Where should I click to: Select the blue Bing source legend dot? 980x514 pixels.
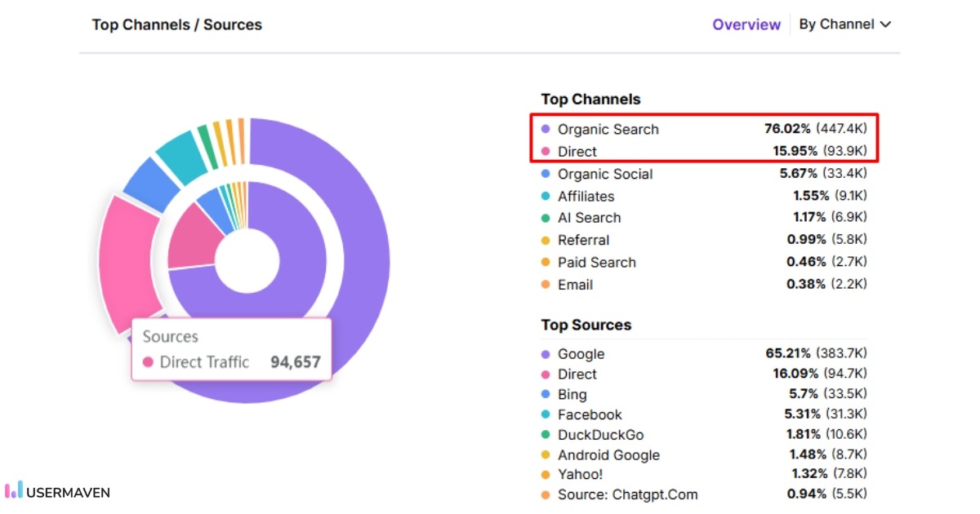tap(545, 394)
